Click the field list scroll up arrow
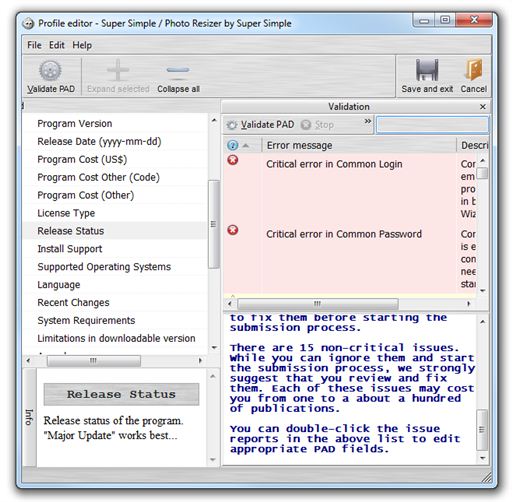The height and width of the screenshot is (502, 512). point(214,120)
